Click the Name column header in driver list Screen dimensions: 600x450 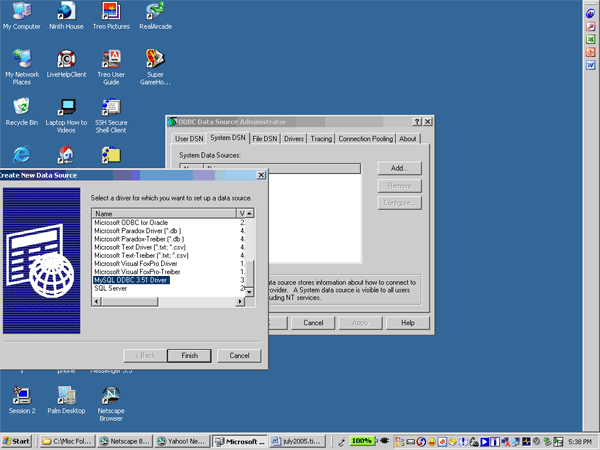164,214
